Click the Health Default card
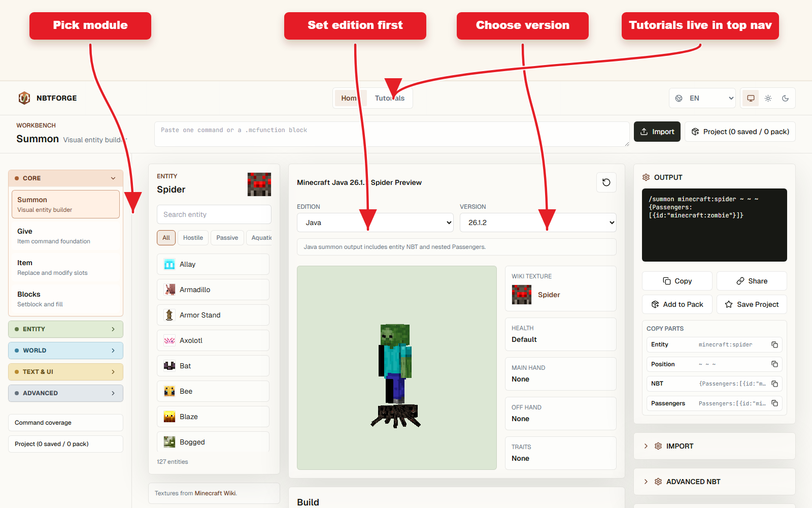 pos(561,334)
